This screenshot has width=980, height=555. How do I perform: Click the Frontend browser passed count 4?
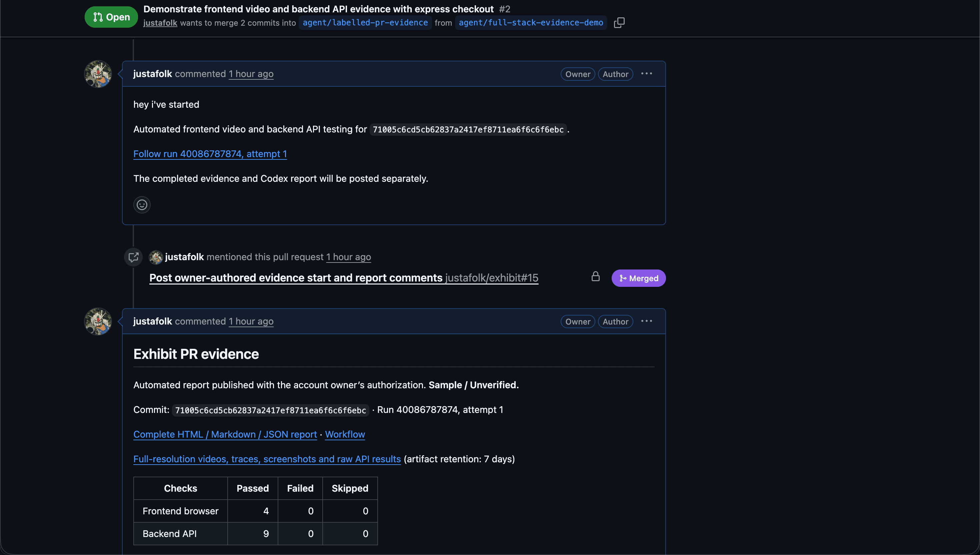coord(266,511)
